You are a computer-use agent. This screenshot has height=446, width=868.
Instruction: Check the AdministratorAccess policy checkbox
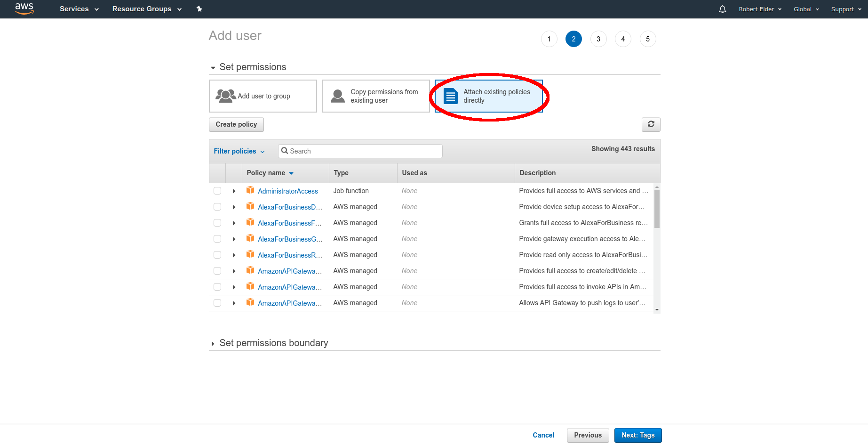217,191
